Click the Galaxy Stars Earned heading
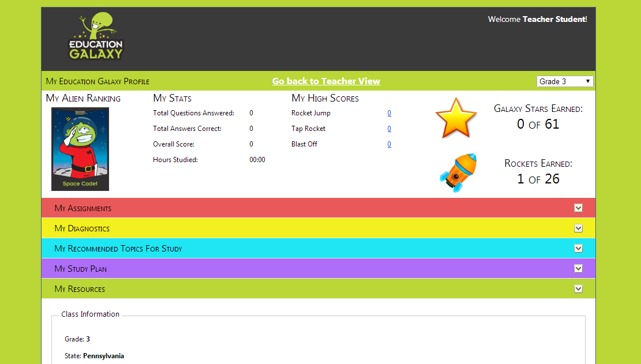This screenshot has width=641, height=364. 538,108
